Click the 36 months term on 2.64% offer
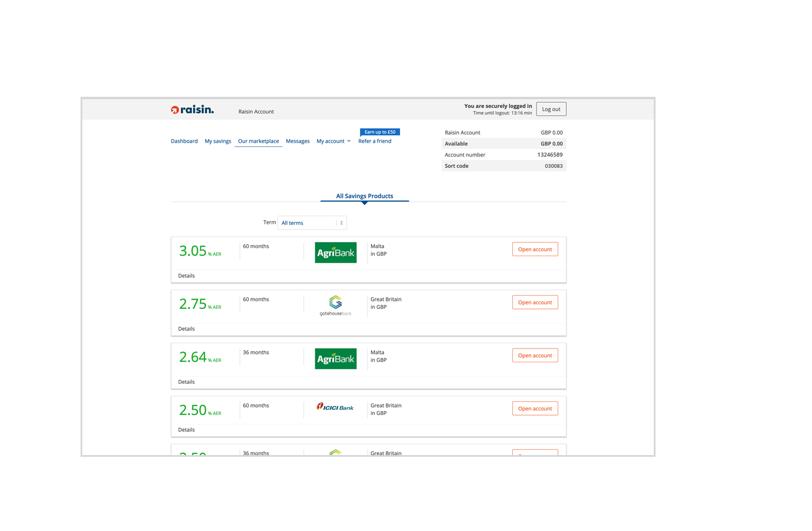812x531 pixels. [256, 352]
